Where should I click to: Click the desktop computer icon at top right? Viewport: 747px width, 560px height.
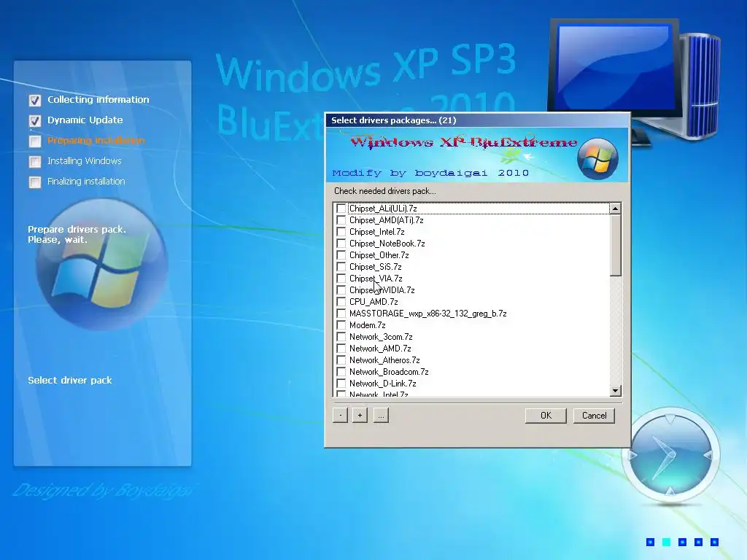[635, 80]
